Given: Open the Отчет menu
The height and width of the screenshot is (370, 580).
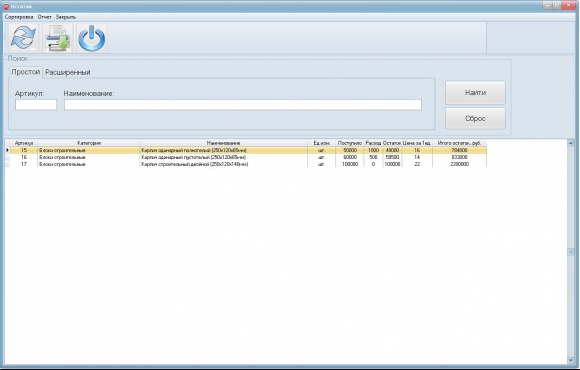Looking at the screenshot, I should coord(45,17).
